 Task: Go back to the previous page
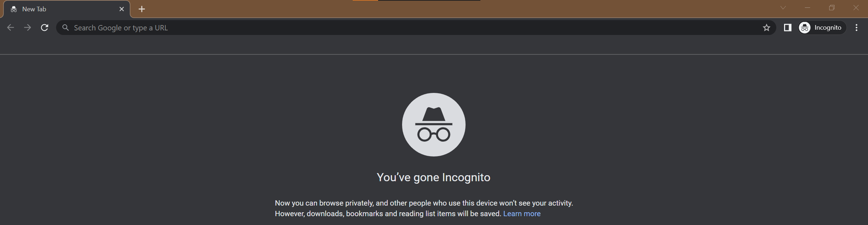click(x=11, y=28)
